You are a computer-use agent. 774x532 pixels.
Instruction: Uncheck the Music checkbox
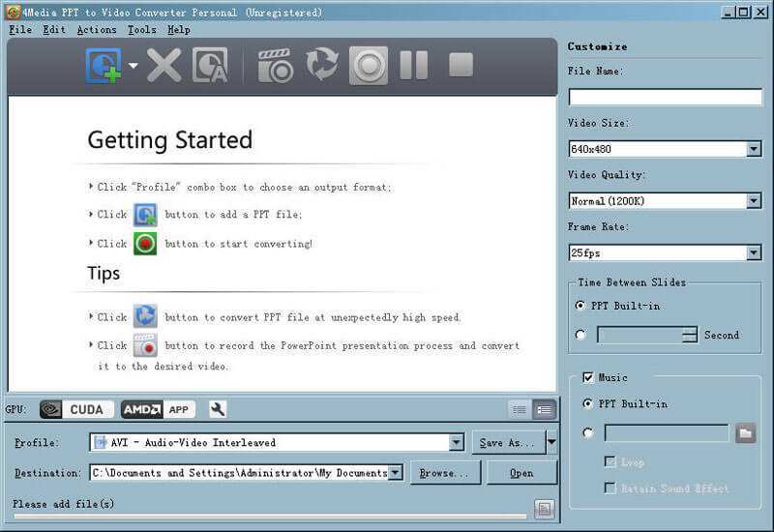588,377
